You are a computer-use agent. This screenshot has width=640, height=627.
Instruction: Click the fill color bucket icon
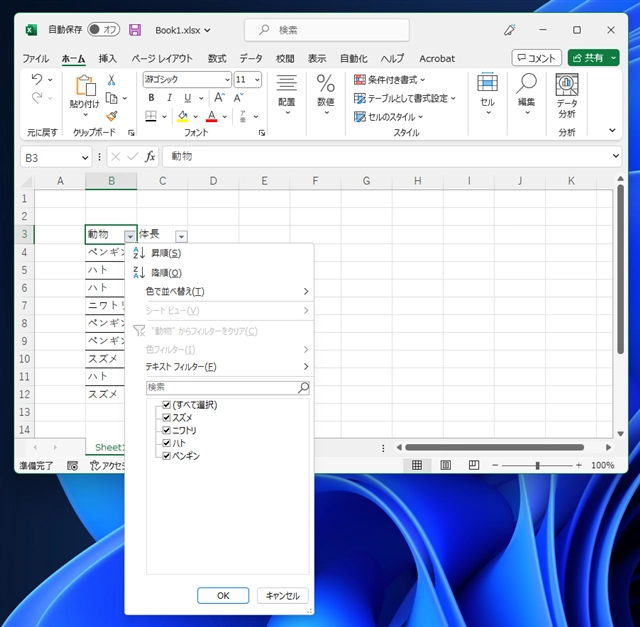click(183, 116)
